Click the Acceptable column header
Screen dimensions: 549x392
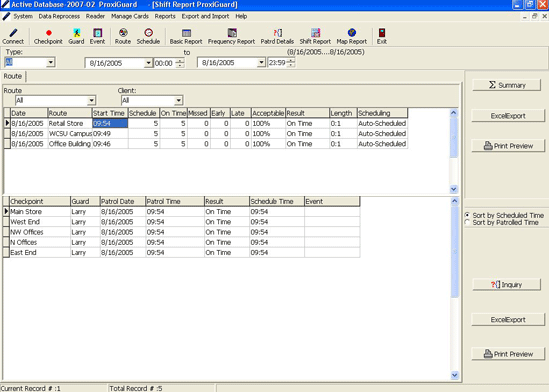(269, 113)
